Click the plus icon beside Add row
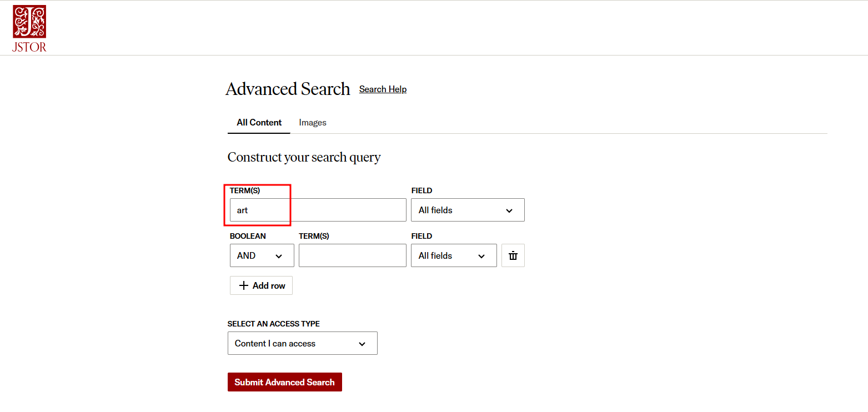 click(x=243, y=285)
